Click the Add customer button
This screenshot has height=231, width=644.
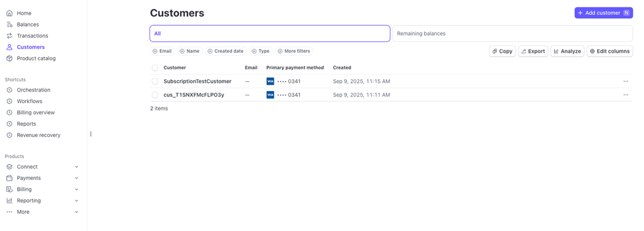tap(603, 13)
